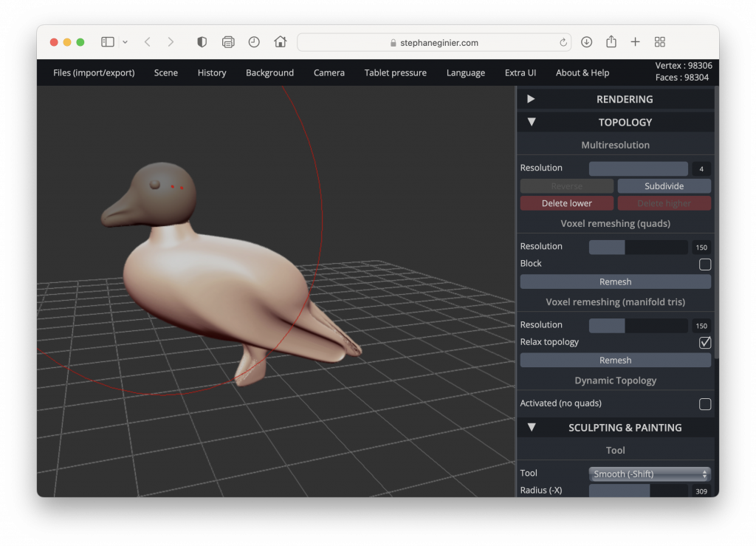Open the Language menu

[x=466, y=73]
